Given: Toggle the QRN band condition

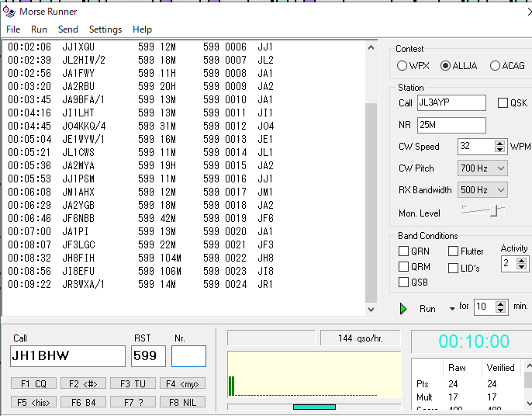Looking at the screenshot, I should [x=404, y=251].
